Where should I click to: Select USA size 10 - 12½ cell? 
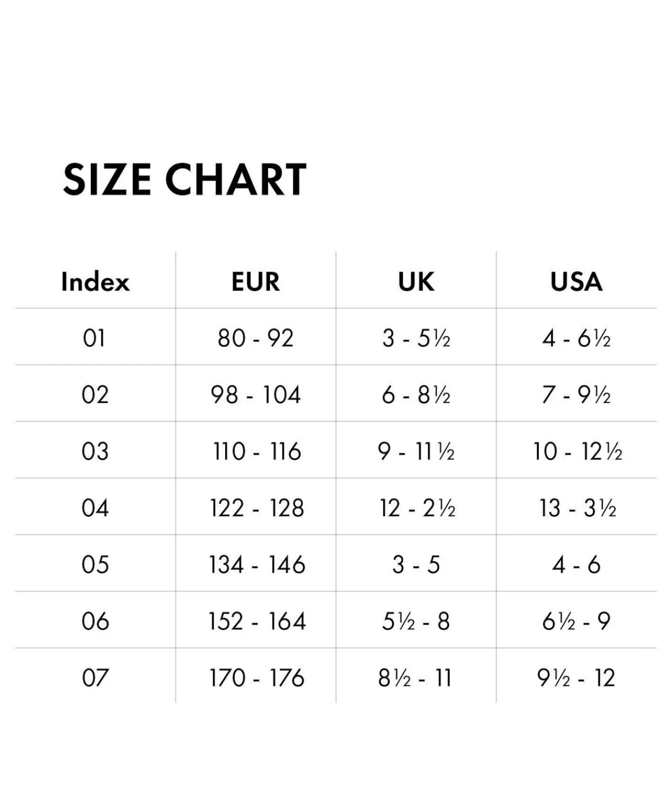coord(577,451)
